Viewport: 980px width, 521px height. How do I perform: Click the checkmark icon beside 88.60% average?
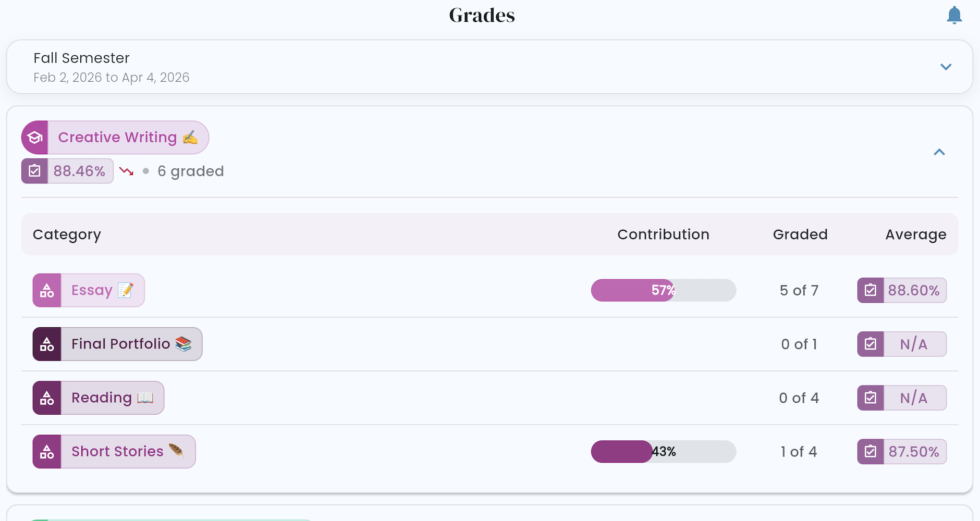click(871, 290)
